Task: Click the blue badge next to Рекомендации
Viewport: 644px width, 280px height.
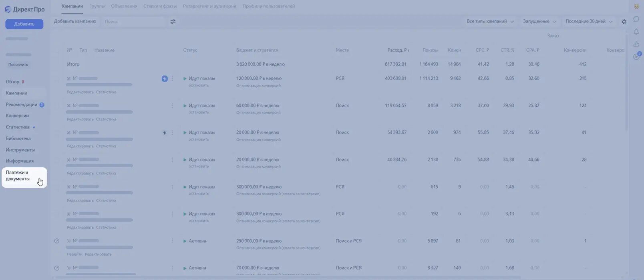Action: pyautogui.click(x=42, y=105)
